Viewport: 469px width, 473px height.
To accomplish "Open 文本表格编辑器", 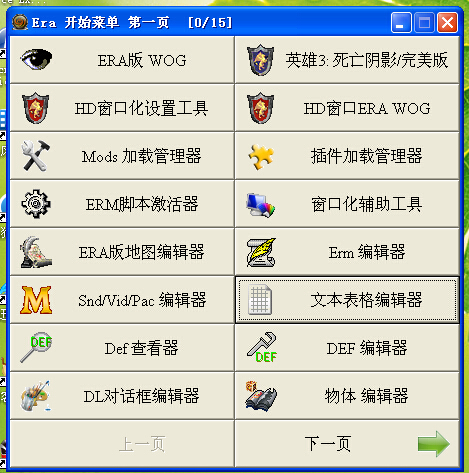I will 347,300.
